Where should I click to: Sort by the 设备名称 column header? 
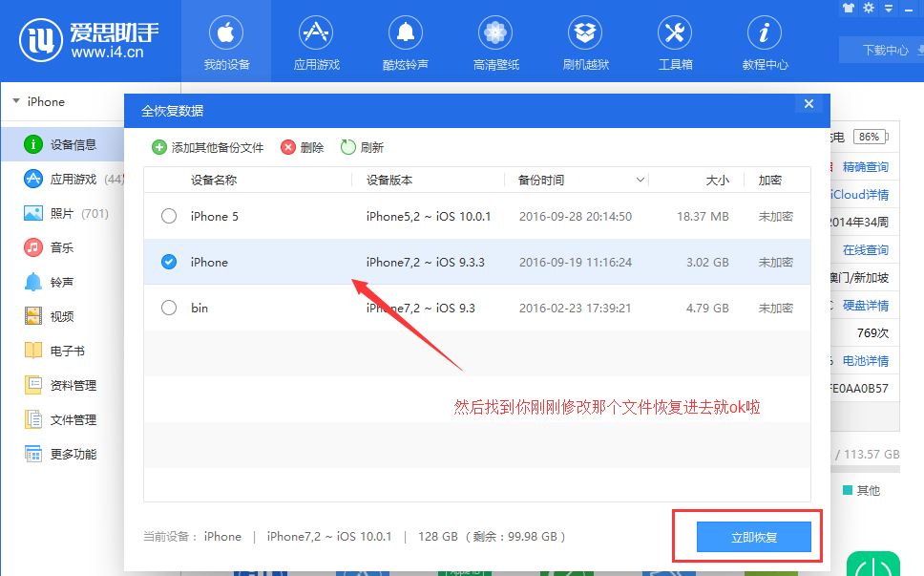coord(213,181)
